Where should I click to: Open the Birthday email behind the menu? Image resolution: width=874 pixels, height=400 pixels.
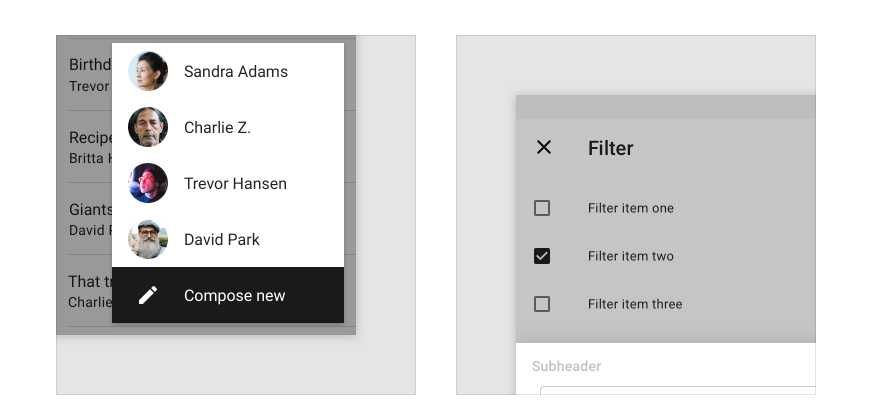point(89,74)
